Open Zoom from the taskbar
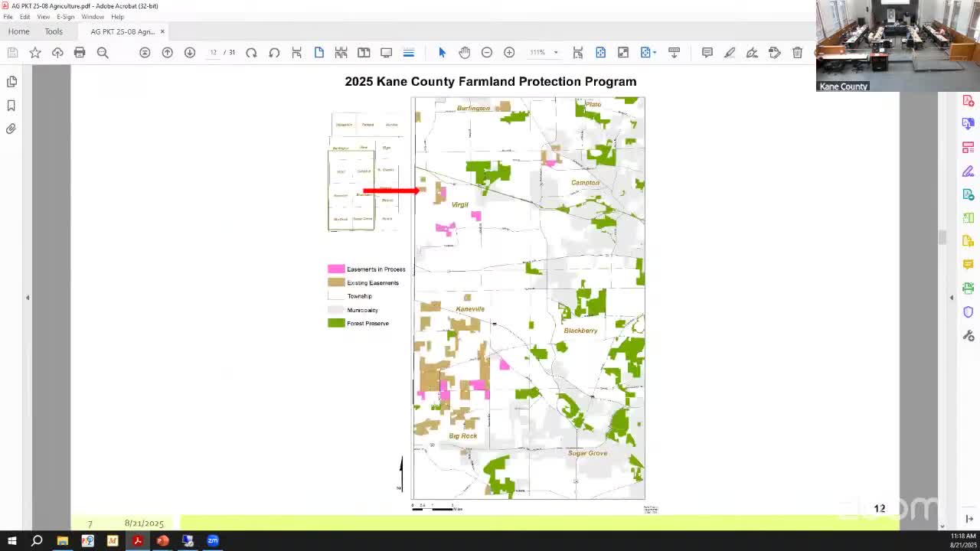The image size is (980, 551). (212, 541)
